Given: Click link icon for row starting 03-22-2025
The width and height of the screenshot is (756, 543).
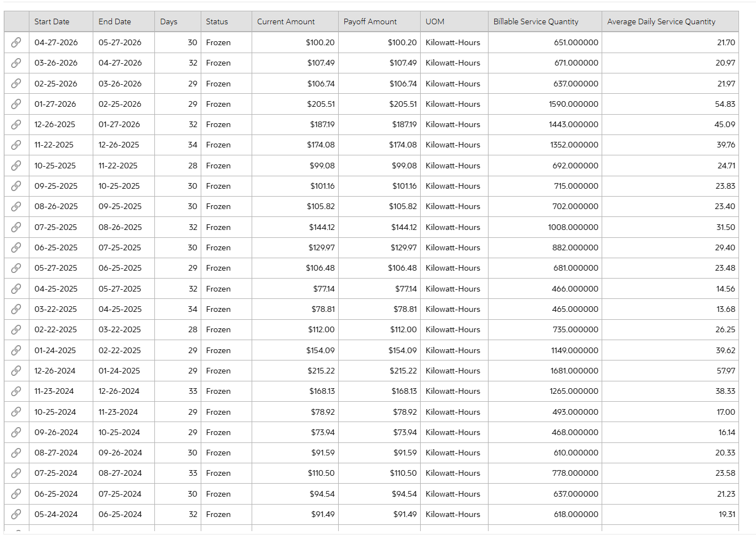Looking at the screenshot, I should (16, 309).
